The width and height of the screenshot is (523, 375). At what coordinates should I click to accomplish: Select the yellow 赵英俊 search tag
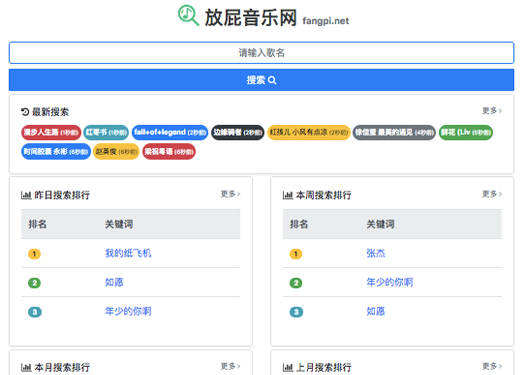[x=116, y=152]
